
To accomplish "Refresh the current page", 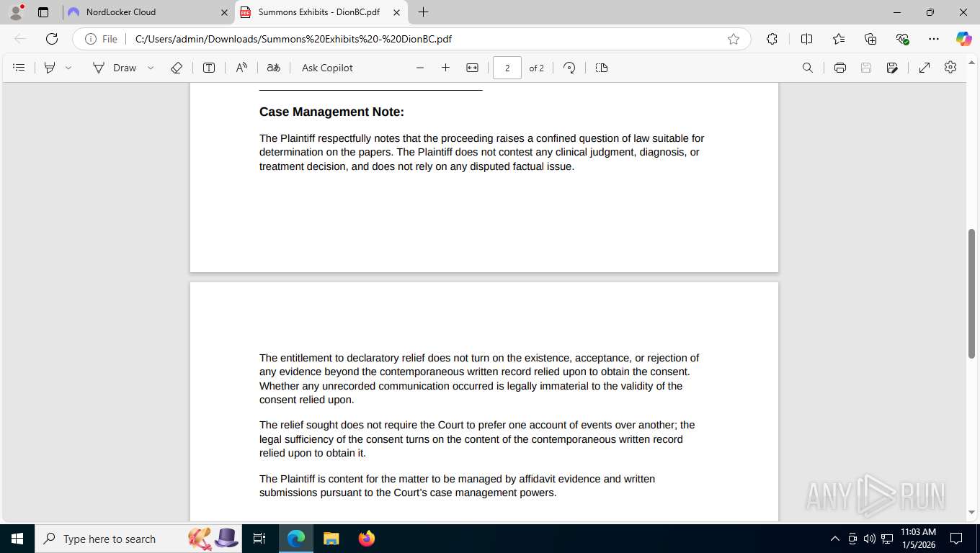I will point(51,39).
